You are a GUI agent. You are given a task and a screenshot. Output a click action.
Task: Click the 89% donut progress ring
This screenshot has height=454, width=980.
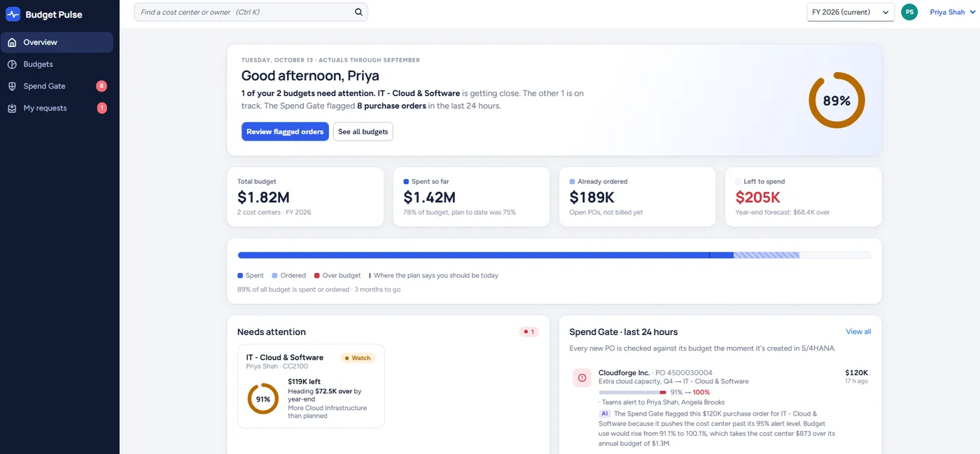coord(836,101)
